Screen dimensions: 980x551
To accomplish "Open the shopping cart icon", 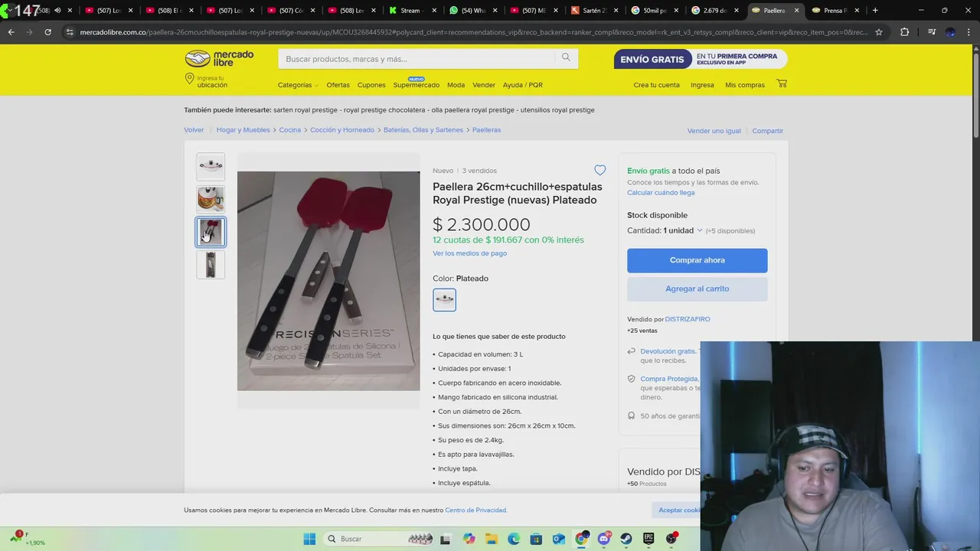I will click(782, 83).
